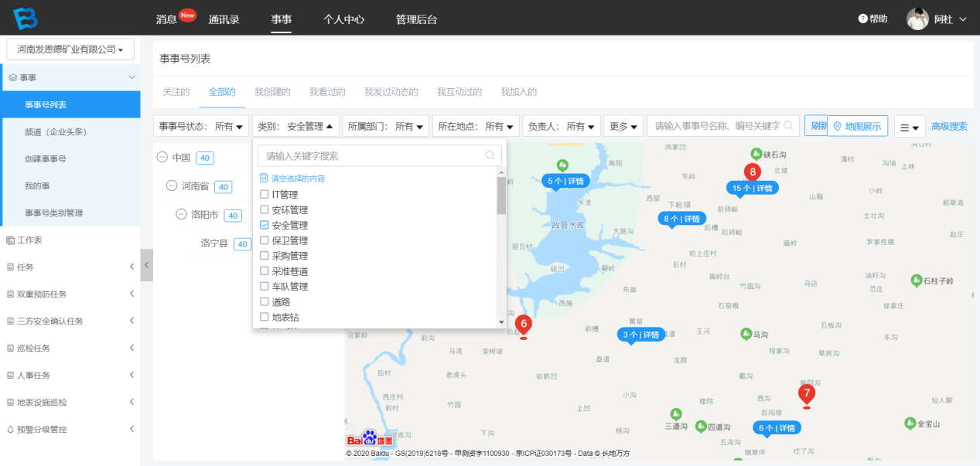The image size is (980, 466).
Task: Check the 采准巷道 checkbox
Action: (265, 271)
